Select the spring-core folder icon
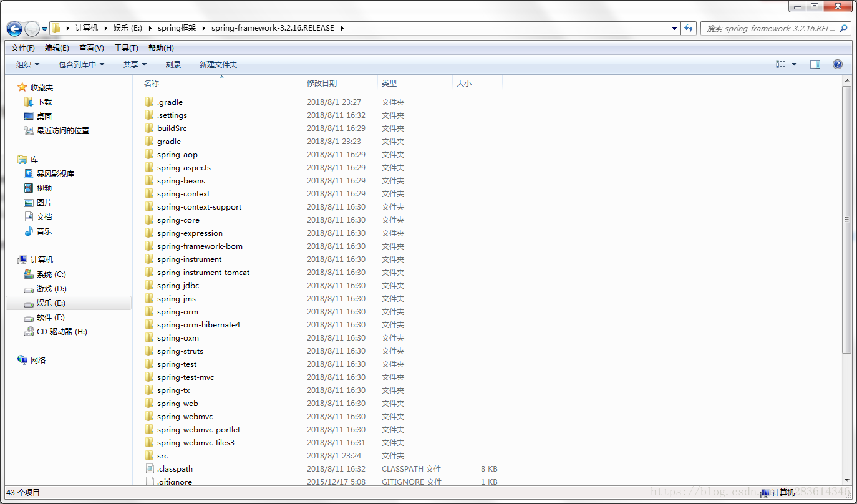 pos(149,220)
